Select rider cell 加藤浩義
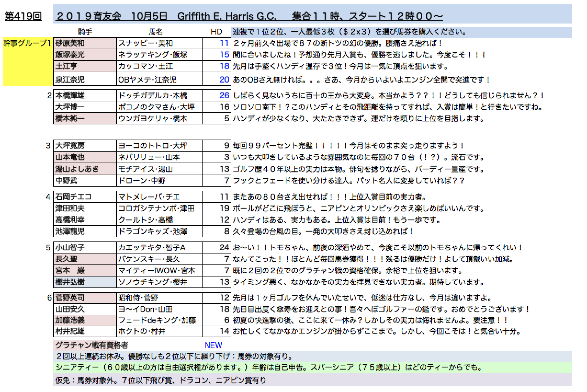The width and height of the screenshot is (587, 392). click(85, 320)
